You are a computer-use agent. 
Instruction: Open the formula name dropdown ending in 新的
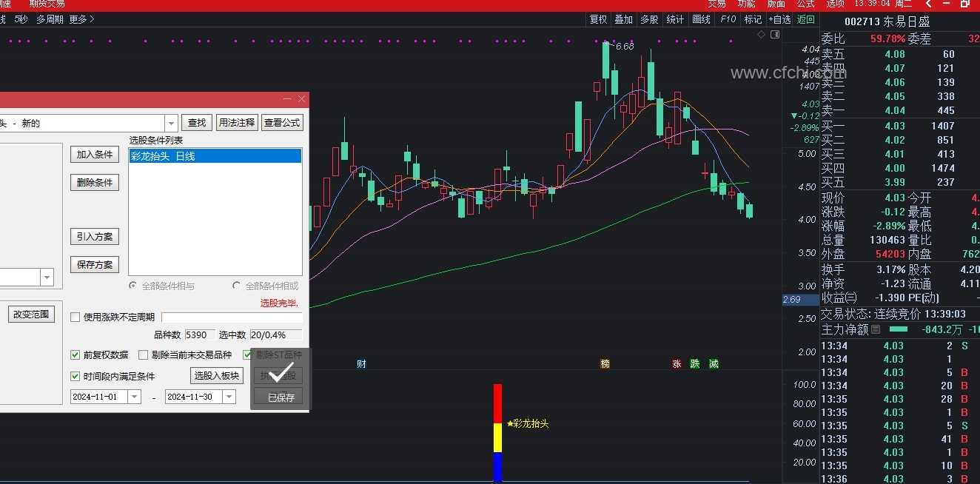point(171,123)
